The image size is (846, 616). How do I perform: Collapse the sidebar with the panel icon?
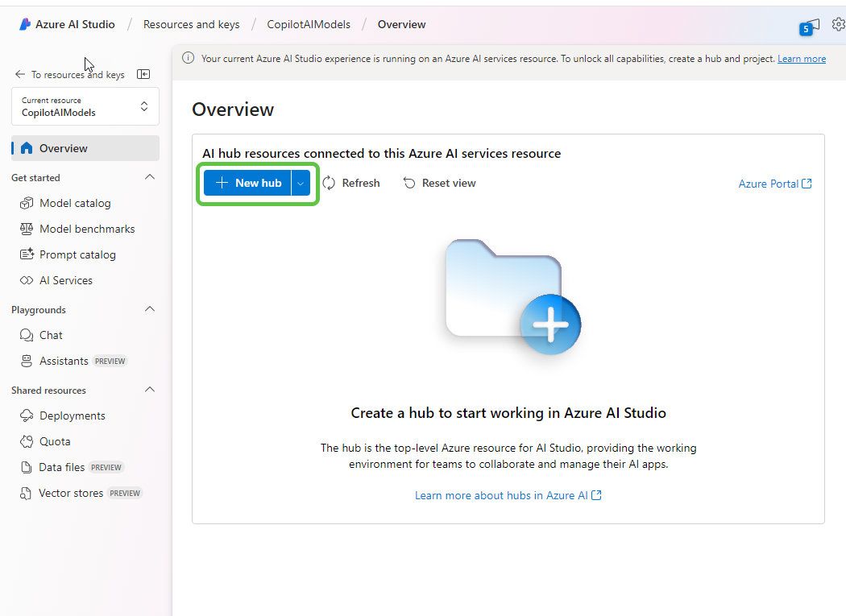coord(143,74)
